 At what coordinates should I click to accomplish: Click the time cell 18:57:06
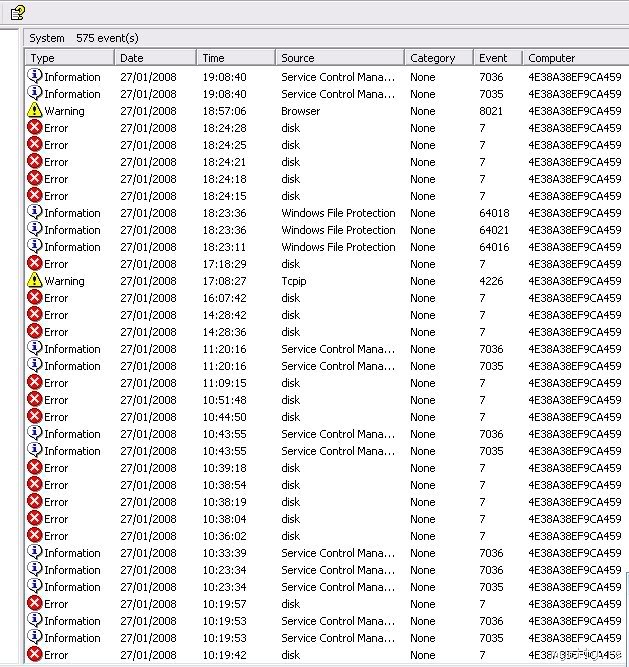point(225,111)
